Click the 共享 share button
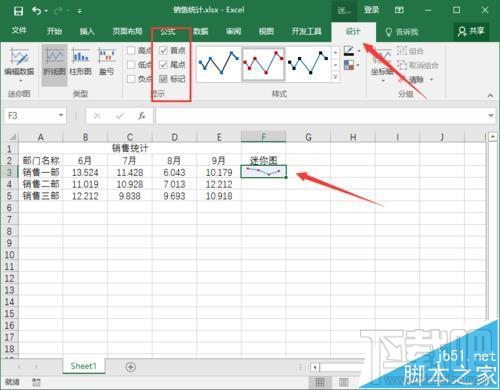This screenshot has width=500, height=390. click(471, 31)
